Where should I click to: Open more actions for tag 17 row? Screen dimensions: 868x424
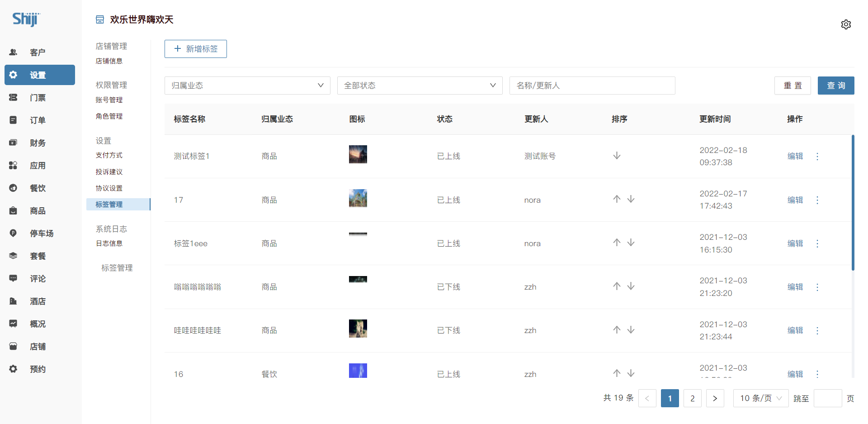[817, 200]
